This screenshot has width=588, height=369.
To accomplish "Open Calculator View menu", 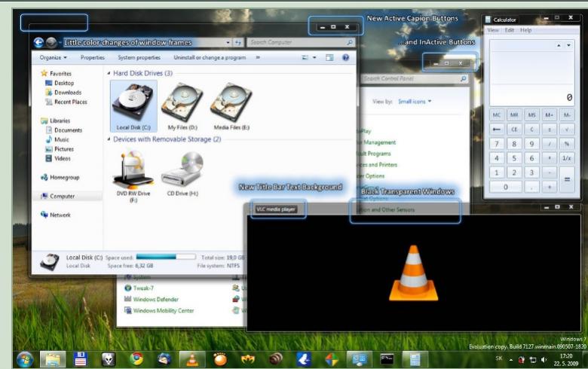I will pyautogui.click(x=493, y=30).
